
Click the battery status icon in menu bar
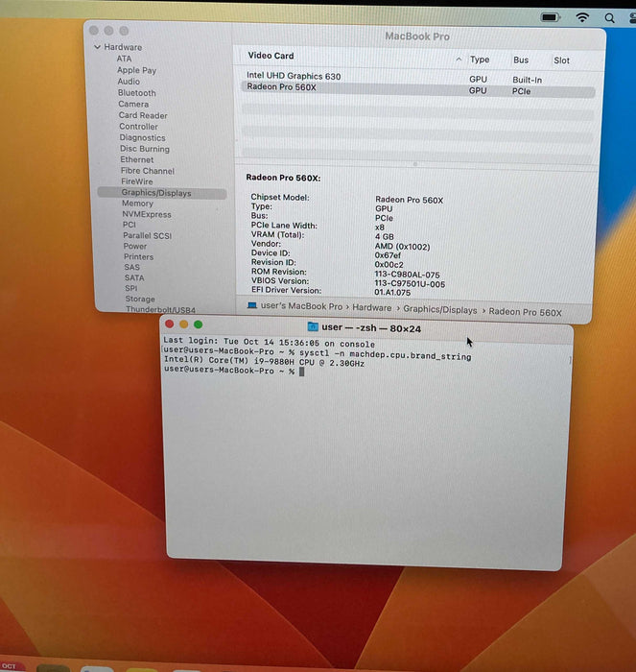[x=551, y=17]
